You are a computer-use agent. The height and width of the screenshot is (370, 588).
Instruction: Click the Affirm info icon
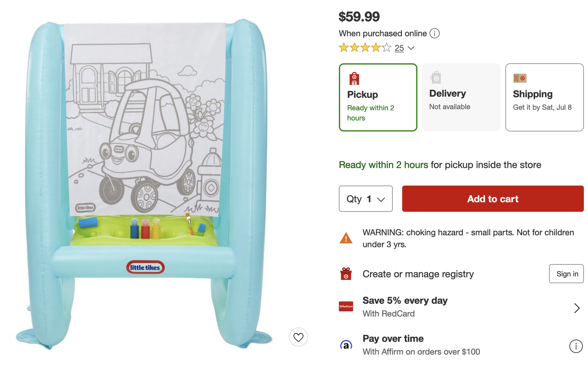tap(576, 346)
